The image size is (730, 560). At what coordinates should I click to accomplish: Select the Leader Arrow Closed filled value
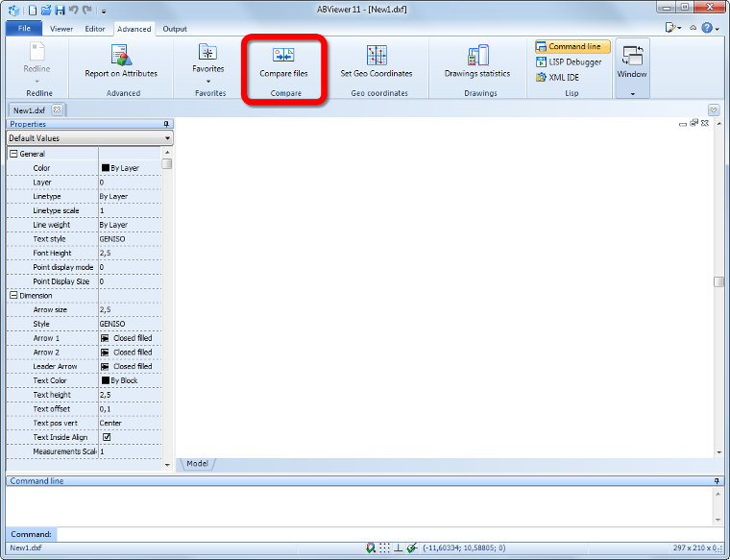[131, 366]
